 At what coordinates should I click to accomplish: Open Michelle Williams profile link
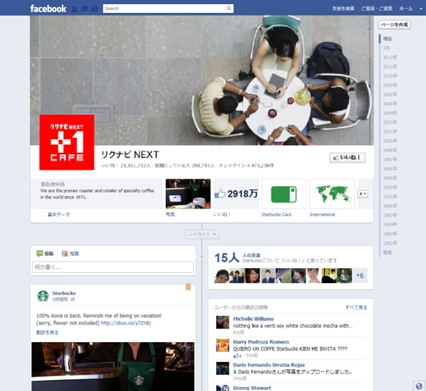253,319
